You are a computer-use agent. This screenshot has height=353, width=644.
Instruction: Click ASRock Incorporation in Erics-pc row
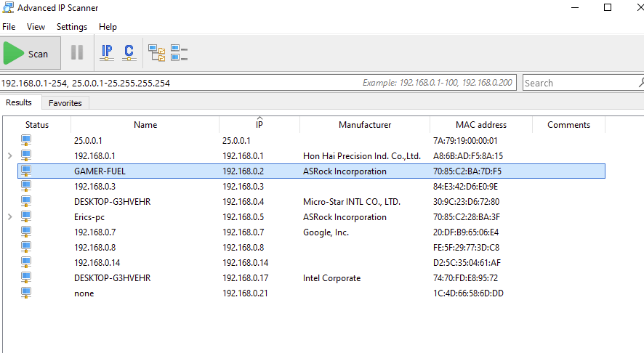tap(345, 217)
